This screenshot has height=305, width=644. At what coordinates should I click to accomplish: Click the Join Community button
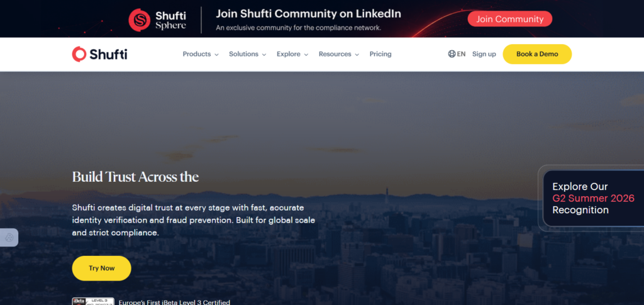pos(509,19)
